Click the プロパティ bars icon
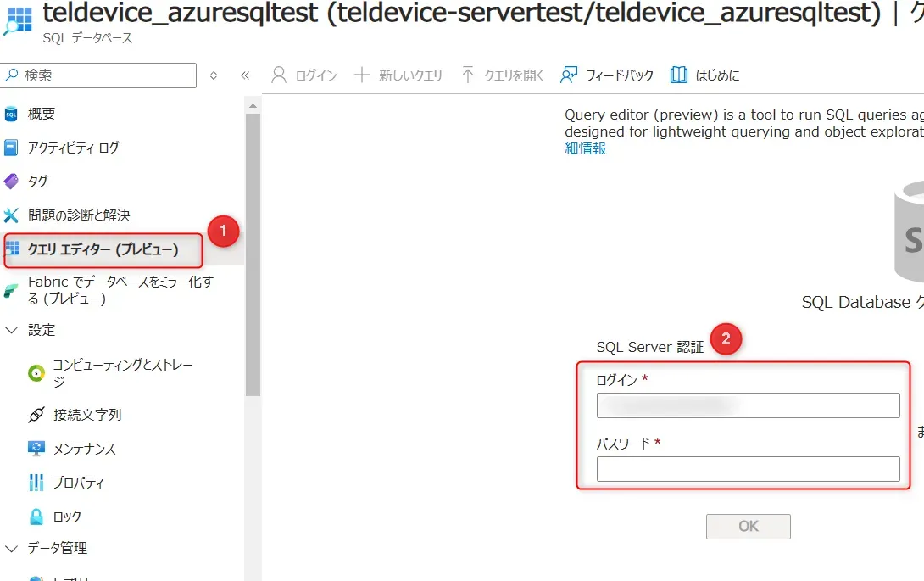Image resolution: width=924 pixels, height=581 pixels. pyautogui.click(x=36, y=483)
